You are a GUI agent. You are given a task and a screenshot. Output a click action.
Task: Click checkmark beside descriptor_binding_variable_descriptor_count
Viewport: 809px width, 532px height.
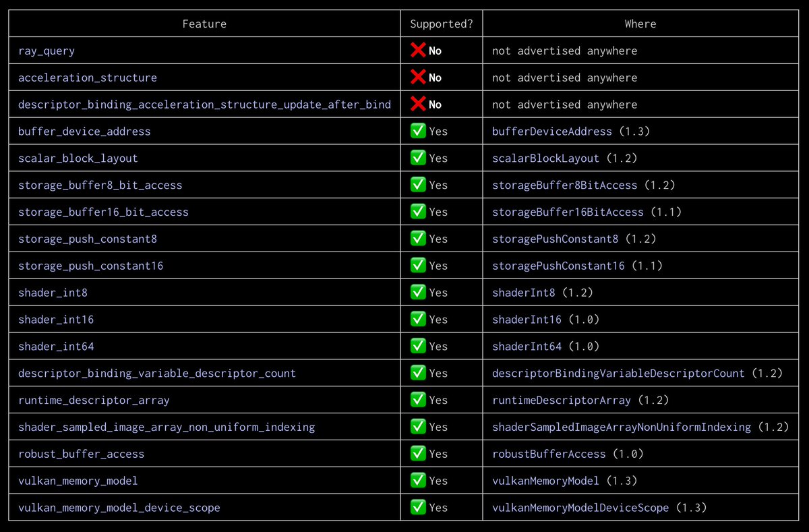tap(418, 372)
